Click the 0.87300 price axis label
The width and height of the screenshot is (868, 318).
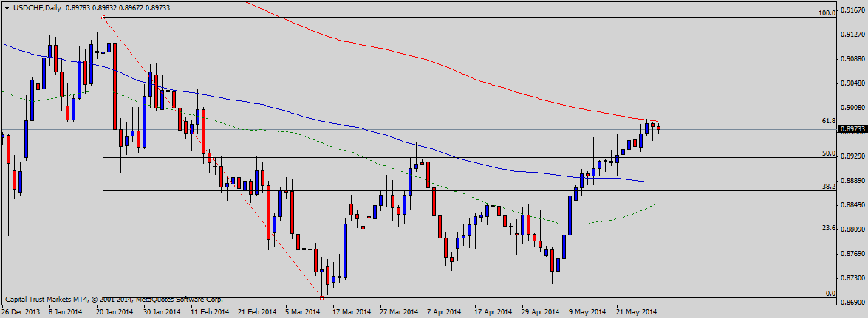pos(852,277)
